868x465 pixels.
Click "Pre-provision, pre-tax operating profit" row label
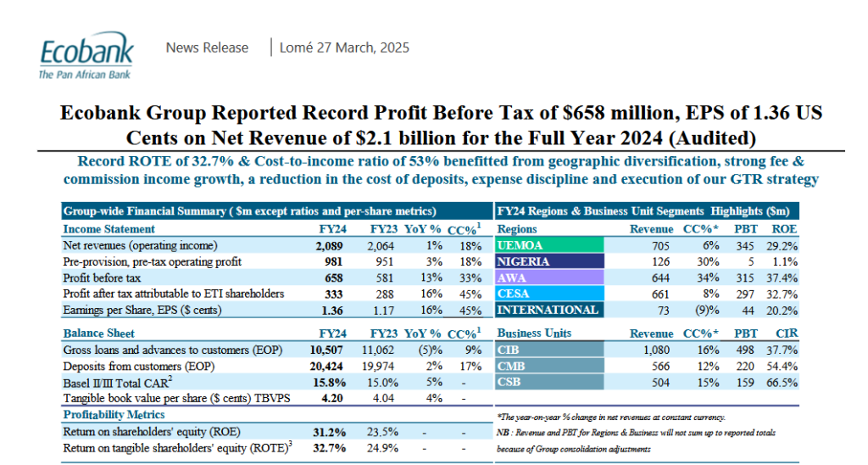[x=153, y=261]
